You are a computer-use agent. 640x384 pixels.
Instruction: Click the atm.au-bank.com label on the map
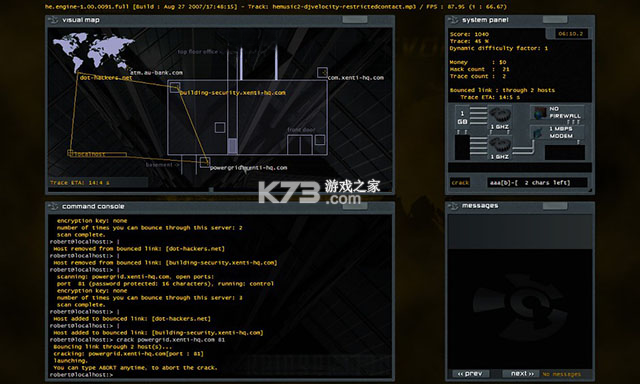(156, 73)
